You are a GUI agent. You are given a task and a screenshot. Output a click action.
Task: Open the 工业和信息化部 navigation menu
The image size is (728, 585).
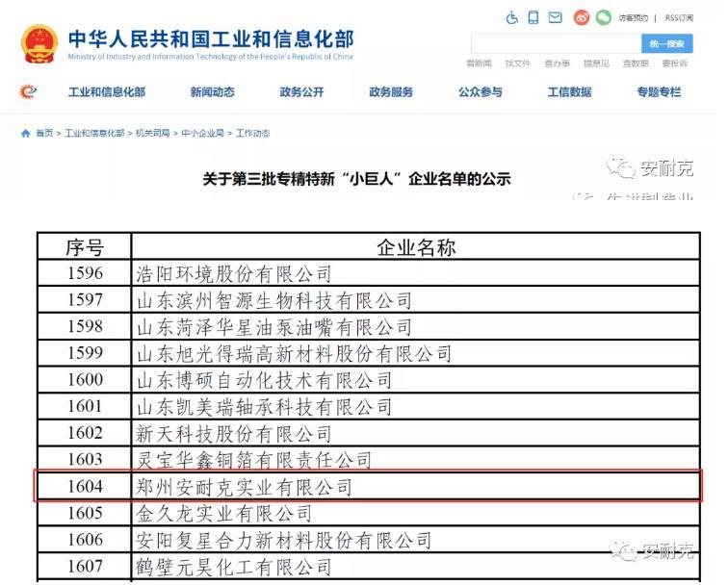pos(107,91)
